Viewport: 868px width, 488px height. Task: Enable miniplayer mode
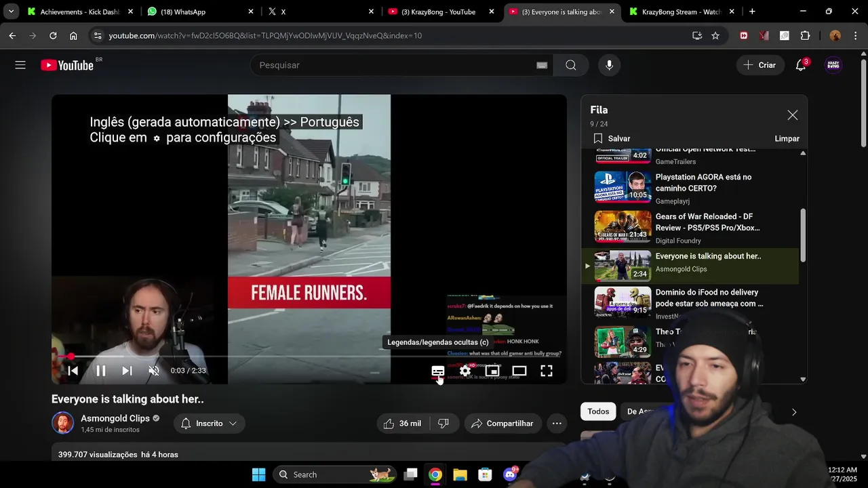coord(492,371)
